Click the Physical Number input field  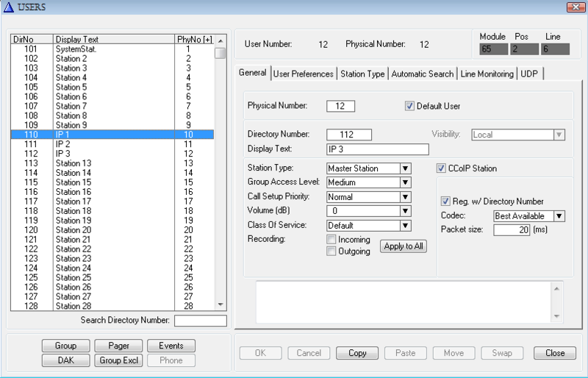pos(340,106)
